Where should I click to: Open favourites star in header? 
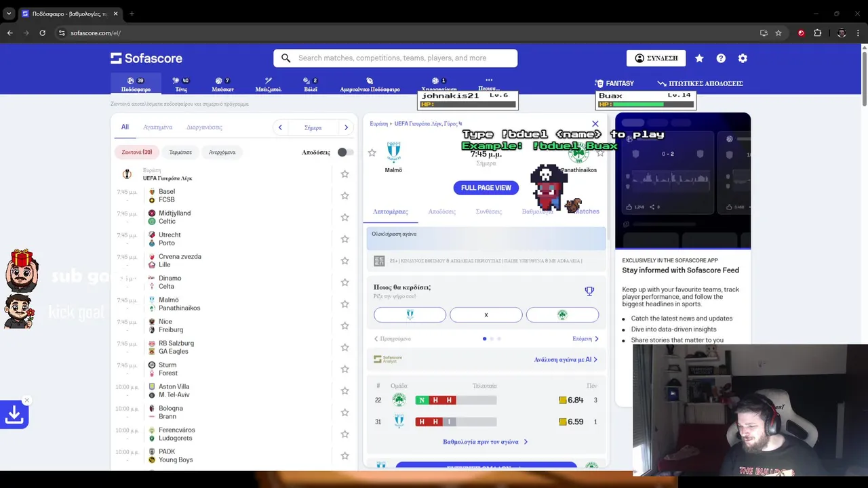(699, 58)
